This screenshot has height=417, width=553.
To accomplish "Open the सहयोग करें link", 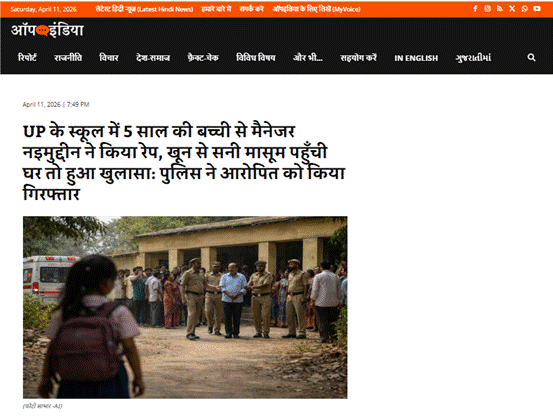I will click(x=358, y=58).
